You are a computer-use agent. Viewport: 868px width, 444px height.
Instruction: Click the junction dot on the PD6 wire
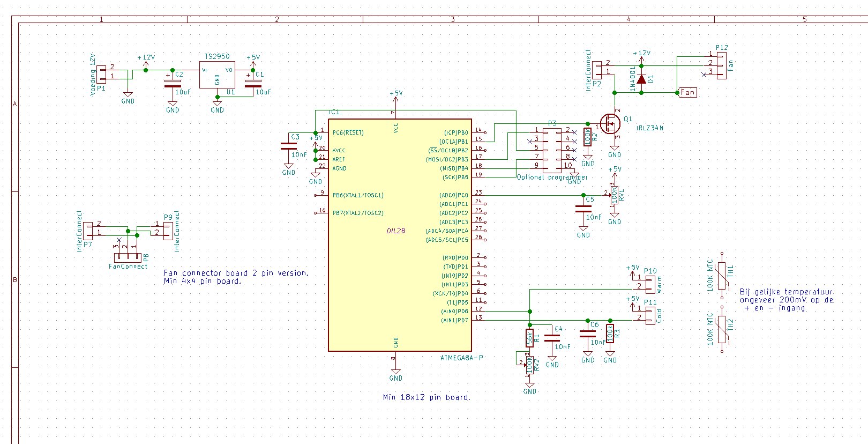click(x=529, y=312)
